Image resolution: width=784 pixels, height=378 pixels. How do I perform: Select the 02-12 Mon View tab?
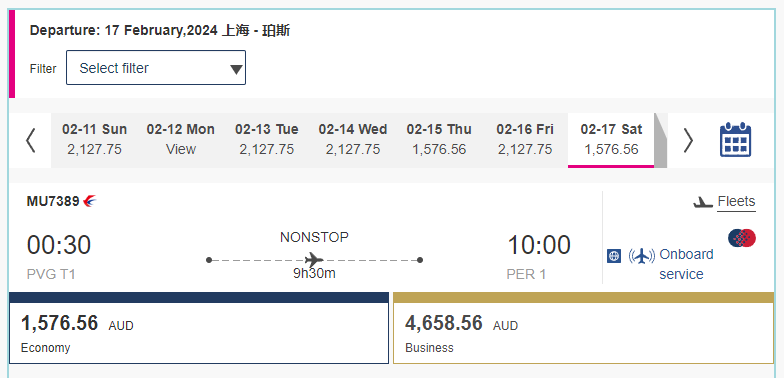pos(180,140)
